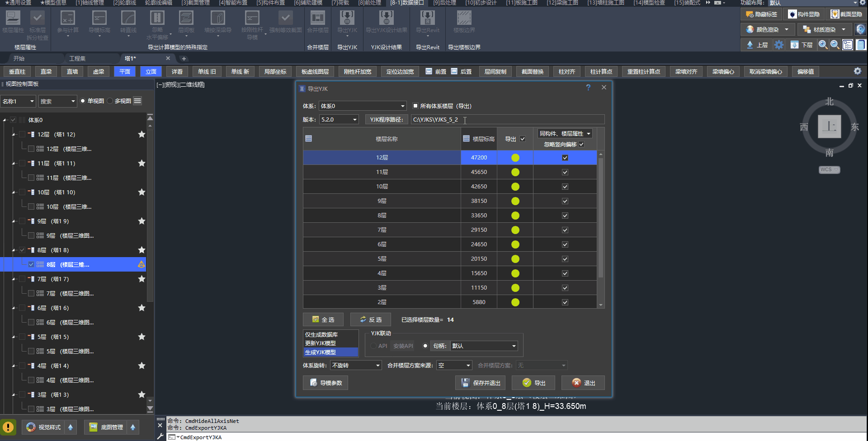
Task: Expand the 体系旋转 不旋转 dropdown
Action: (356, 366)
